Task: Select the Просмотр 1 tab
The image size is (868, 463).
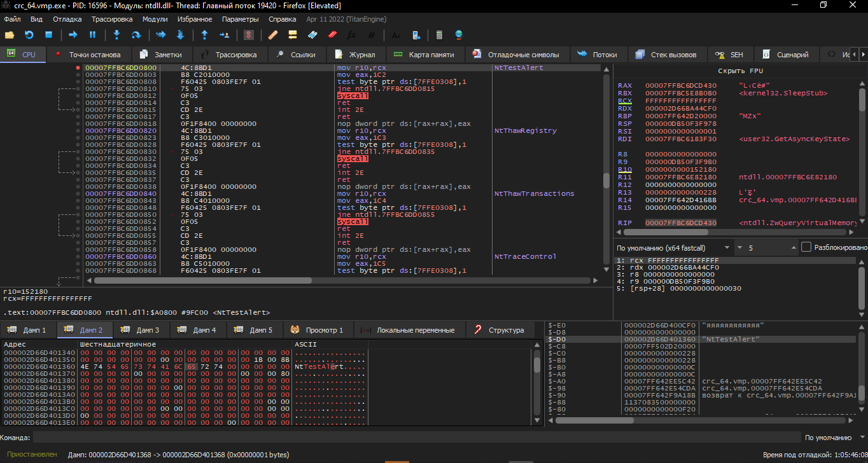Action: click(x=318, y=330)
